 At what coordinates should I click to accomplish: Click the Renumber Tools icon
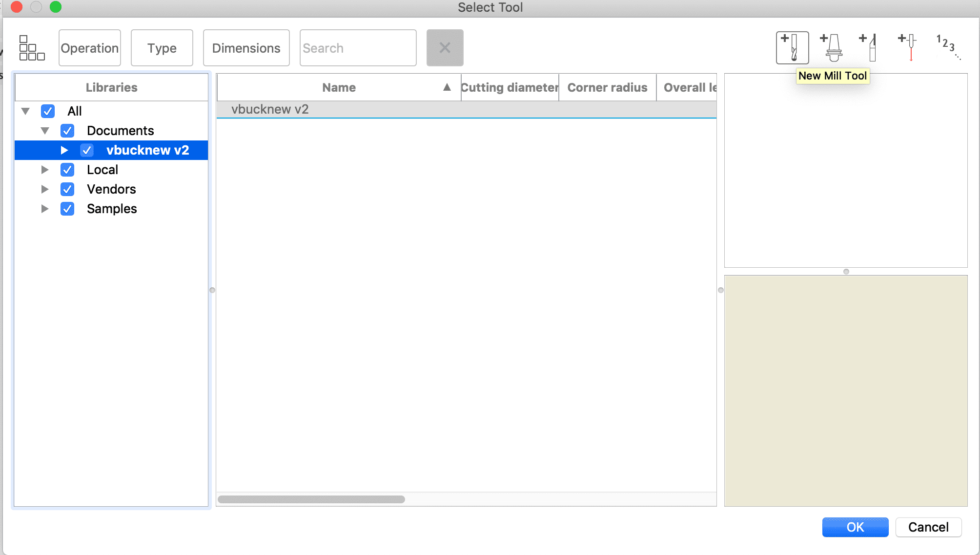[x=947, y=48]
